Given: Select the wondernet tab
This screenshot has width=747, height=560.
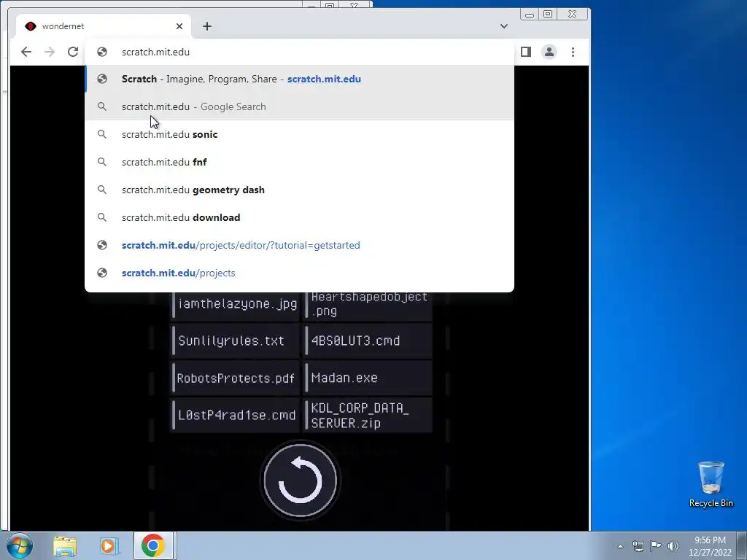Looking at the screenshot, I should click(104, 26).
